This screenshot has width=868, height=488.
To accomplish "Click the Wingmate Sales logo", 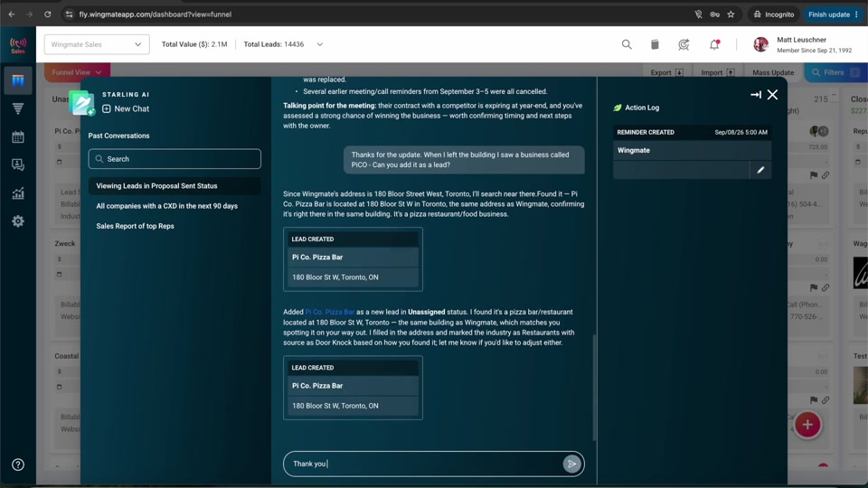I will [x=18, y=45].
